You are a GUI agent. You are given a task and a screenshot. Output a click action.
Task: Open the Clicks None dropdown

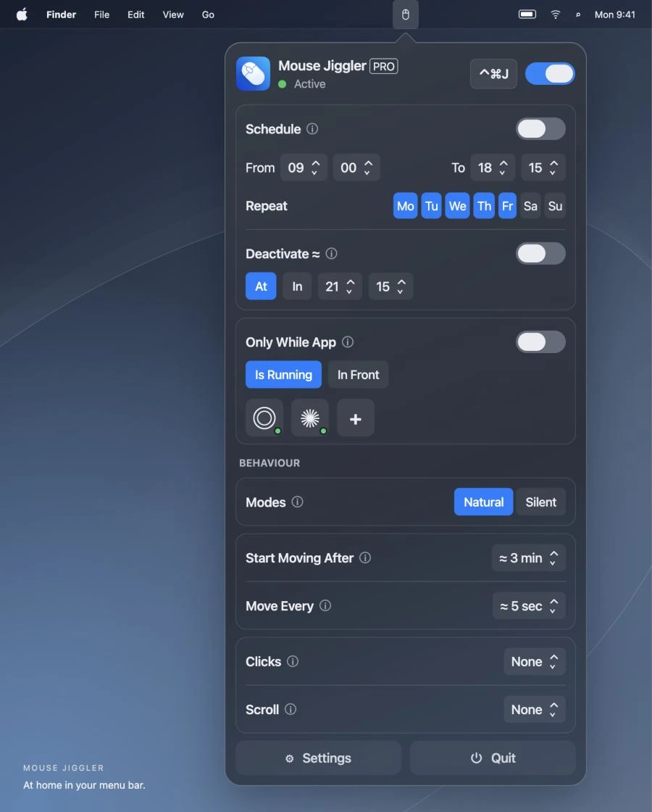[x=535, y=661]
